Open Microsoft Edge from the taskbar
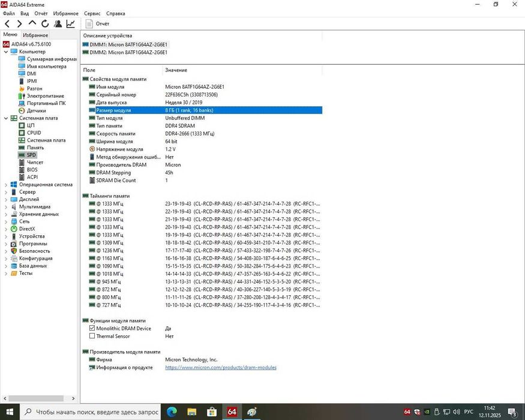525x420 pixels. pyautogui.click(x=172, y=412)
